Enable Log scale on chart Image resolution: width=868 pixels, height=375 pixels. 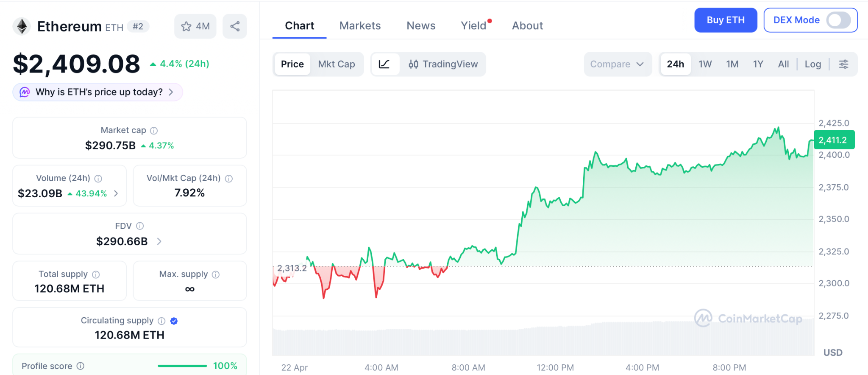pyautogui.click(x=812, y=64)
